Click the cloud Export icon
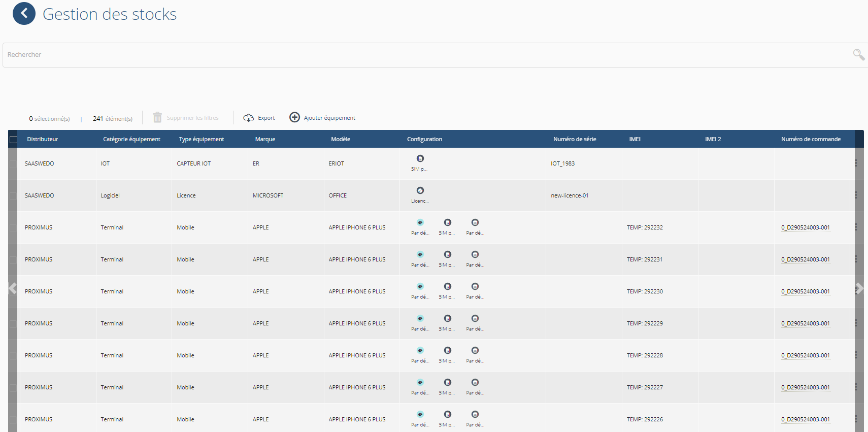The height and width of the screenshot is (432, 868). [x=249, y=118]
